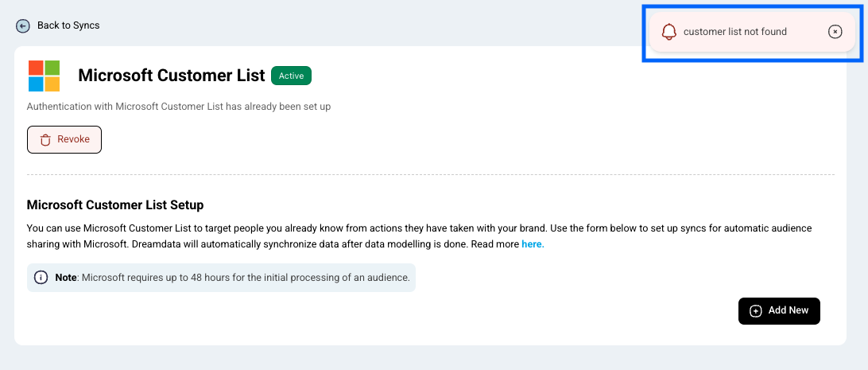Click the dashed divider under Revoke
Image resolution: width=868 pixels, height=370 pixels.
coord(431,175)
